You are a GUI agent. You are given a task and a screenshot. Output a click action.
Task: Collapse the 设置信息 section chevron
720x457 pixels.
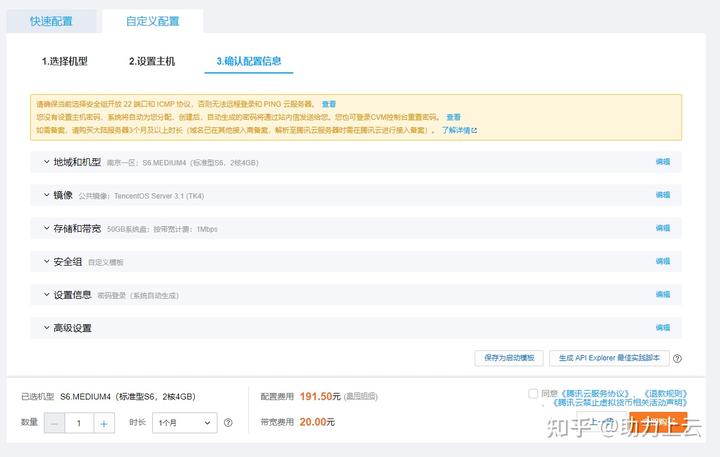click(x=46, y=294)
